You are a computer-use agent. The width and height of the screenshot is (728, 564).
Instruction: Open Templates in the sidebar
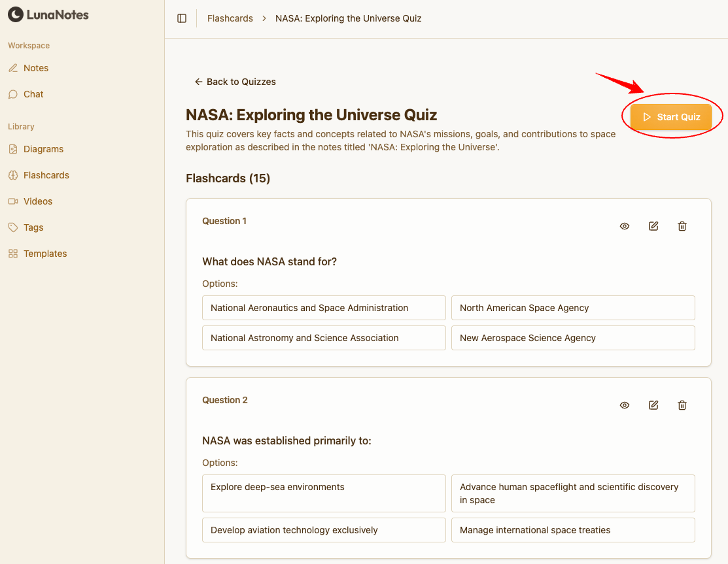pos(44,254)
